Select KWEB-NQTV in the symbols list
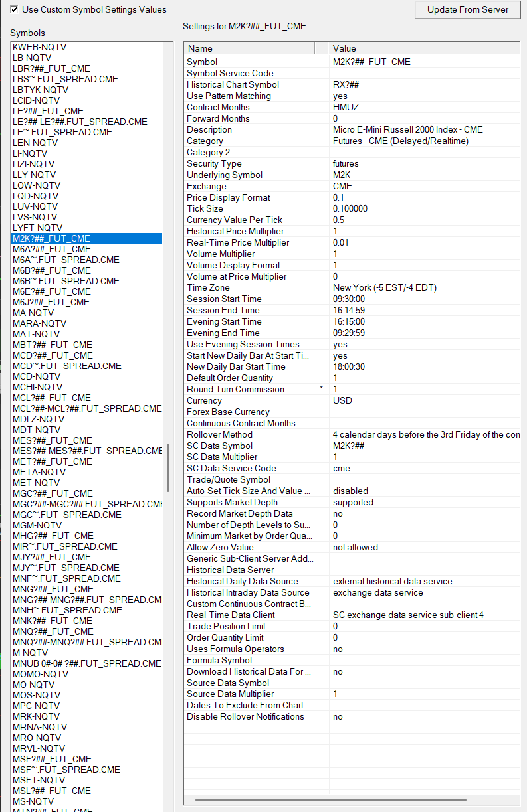This screenshot has height=812, width=527. click(x=40, y=47)
